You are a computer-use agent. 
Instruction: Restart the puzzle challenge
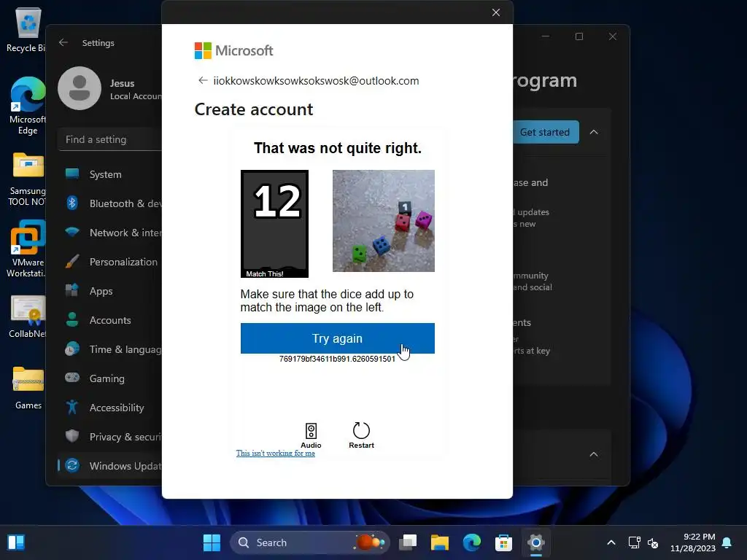pos(361,435)
